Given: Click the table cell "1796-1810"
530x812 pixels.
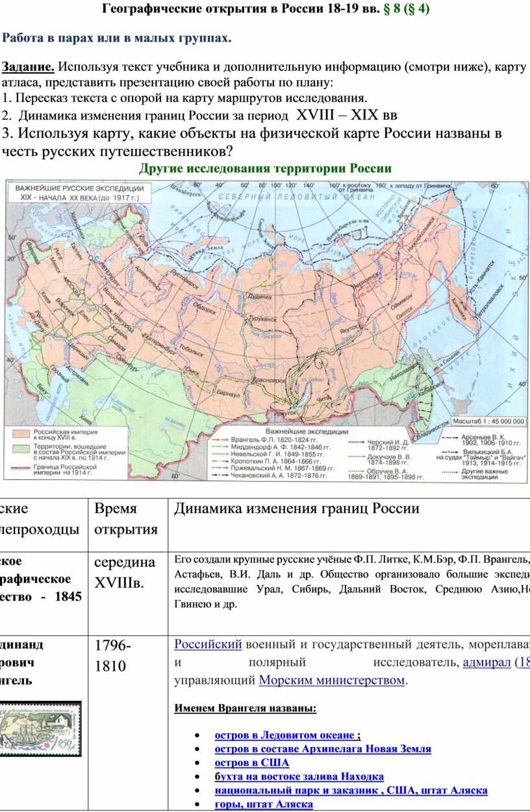Looking at the screenshot, I should (114, 655).
